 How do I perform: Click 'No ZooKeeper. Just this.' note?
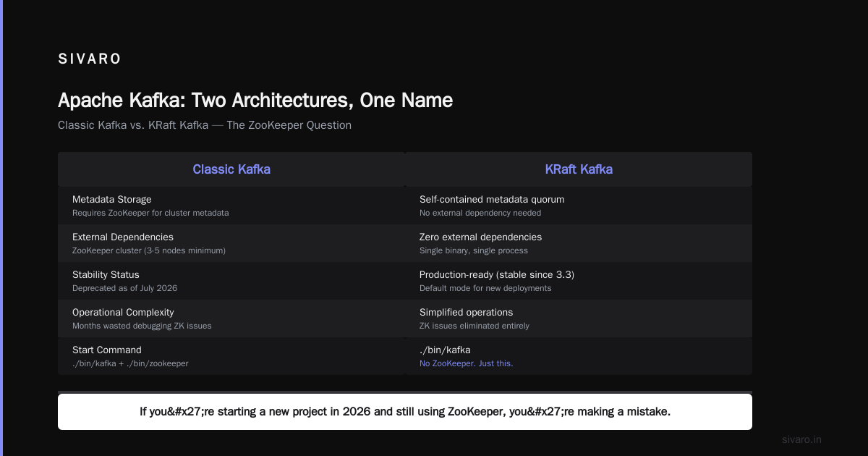[467, 363]
